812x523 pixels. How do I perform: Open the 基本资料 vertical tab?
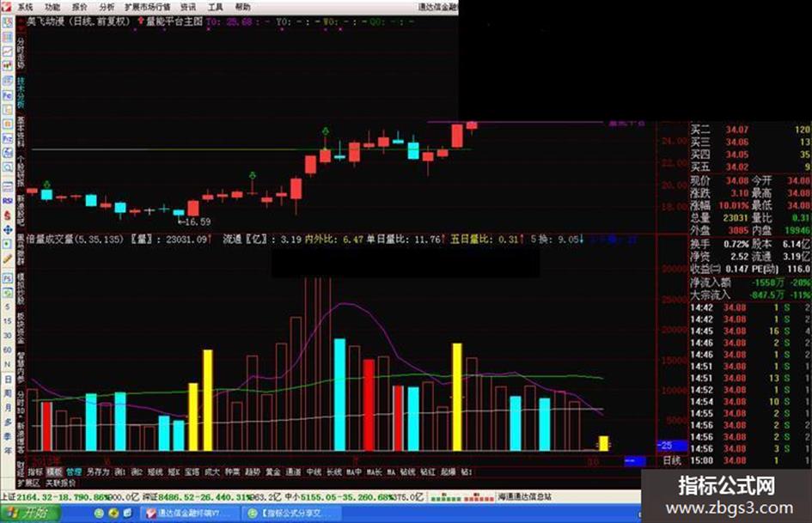point(21,132)
